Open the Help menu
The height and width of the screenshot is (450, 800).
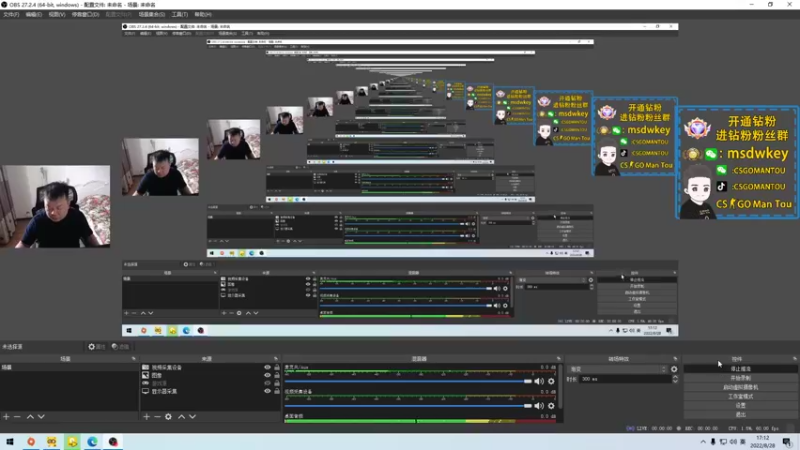point(203,14)
